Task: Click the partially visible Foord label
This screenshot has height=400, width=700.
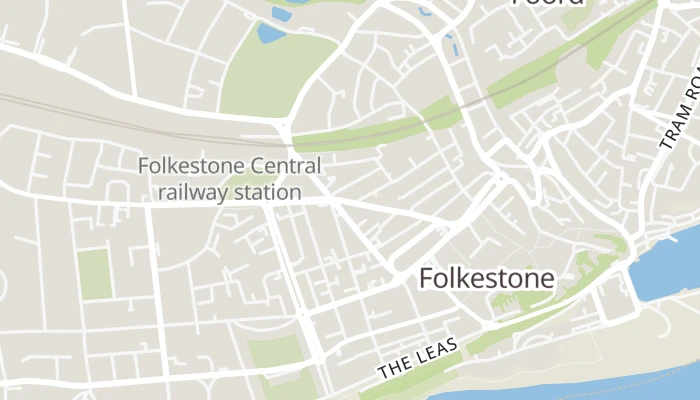Action: tap(547, 2)
